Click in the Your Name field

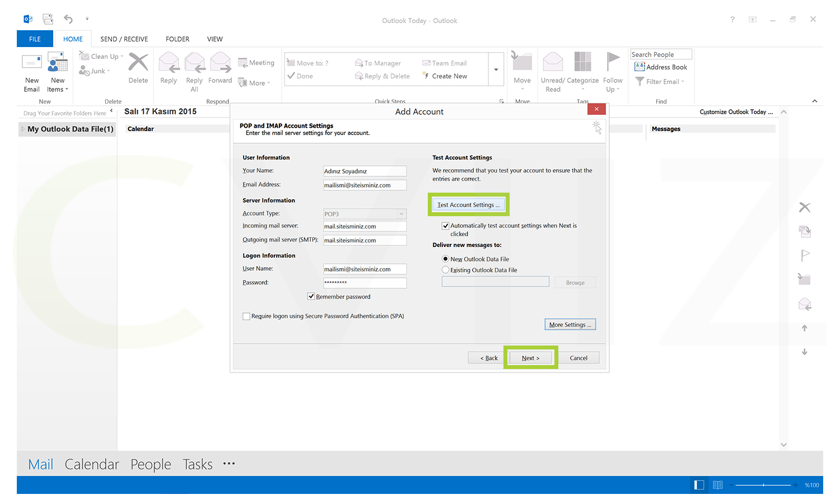tap(365, 171)
